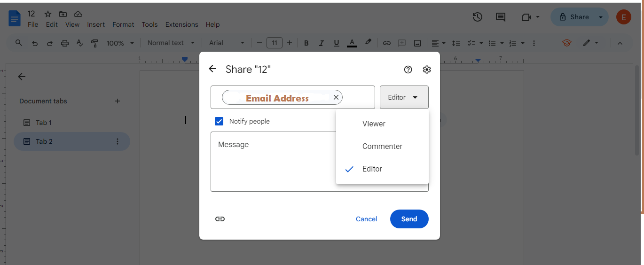Select Commenter role
Viewport: 644px width, 265px height.
(382, 147)
